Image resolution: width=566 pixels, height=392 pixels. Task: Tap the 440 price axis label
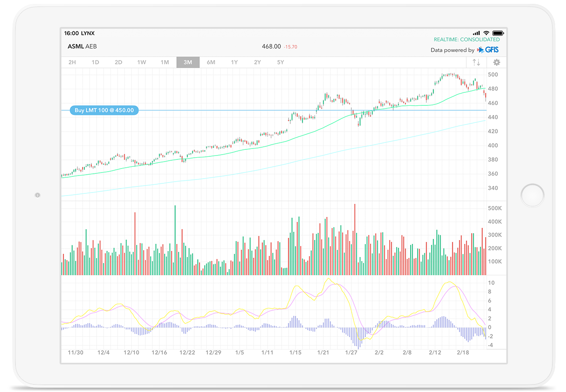[493, 117]
